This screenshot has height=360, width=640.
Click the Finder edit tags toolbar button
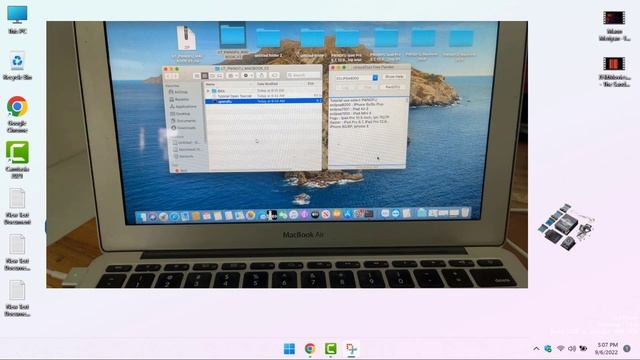click(275, 76)
